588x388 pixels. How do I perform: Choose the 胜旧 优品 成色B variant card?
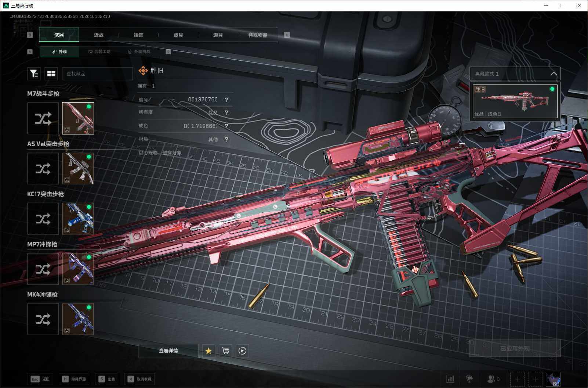pyautogui.click(x=515, y=101)
